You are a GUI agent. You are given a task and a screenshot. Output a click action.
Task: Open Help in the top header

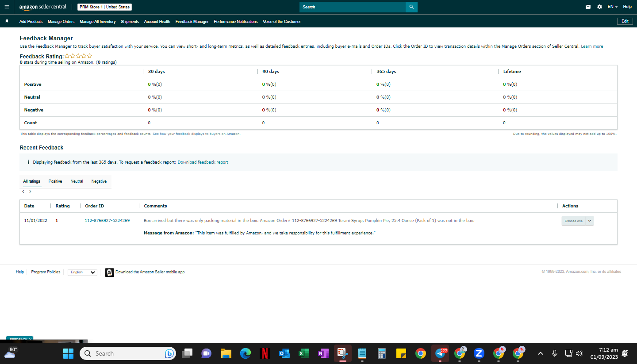[x=627, y=7]
